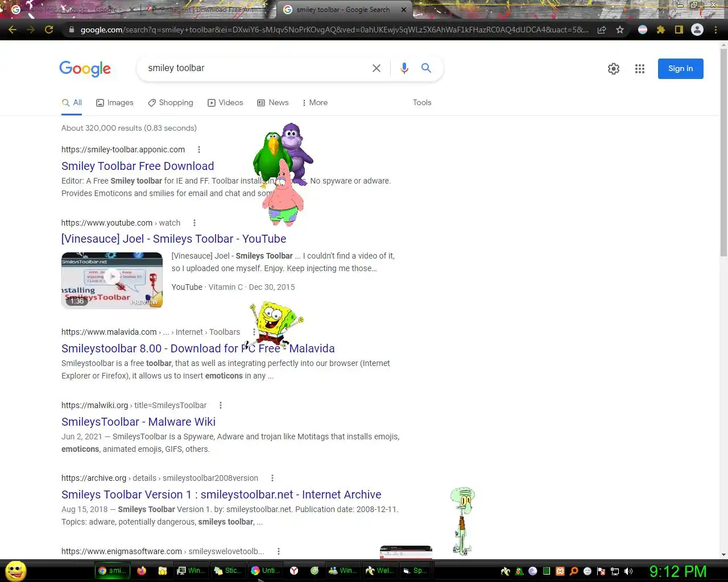Switch to the 'Wel...' taskbar window
Image resolution: width=728 pixels, height=582 pixels.
379,571
